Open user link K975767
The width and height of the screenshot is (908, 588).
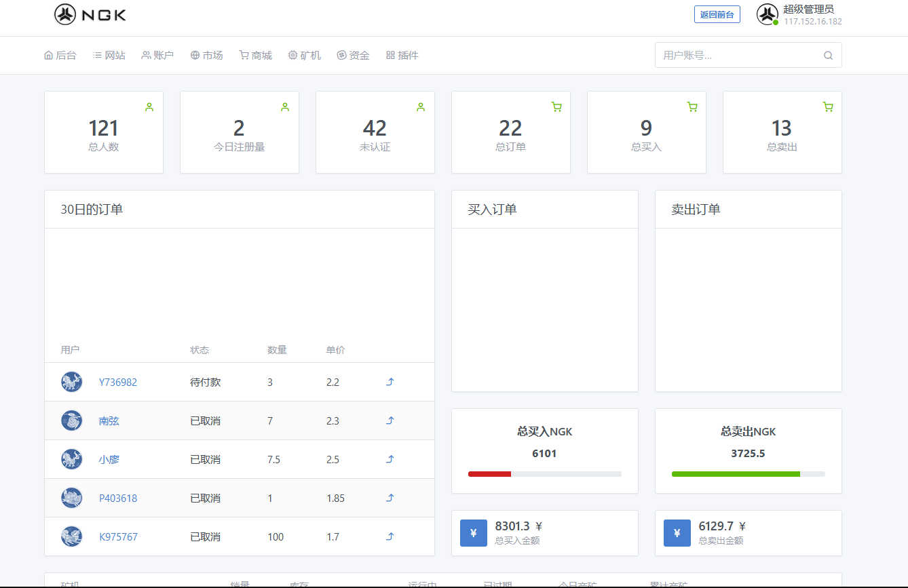(x=118, y=537)
